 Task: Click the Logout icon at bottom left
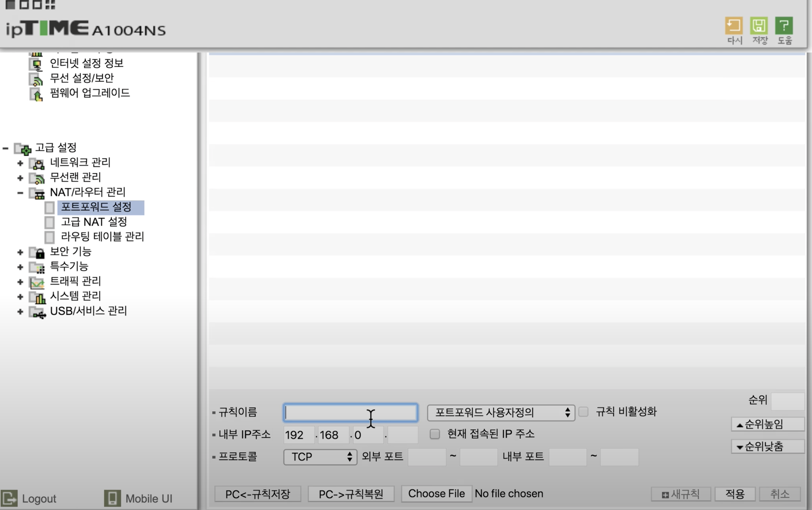pyautogui.click(x=9, y=498)
